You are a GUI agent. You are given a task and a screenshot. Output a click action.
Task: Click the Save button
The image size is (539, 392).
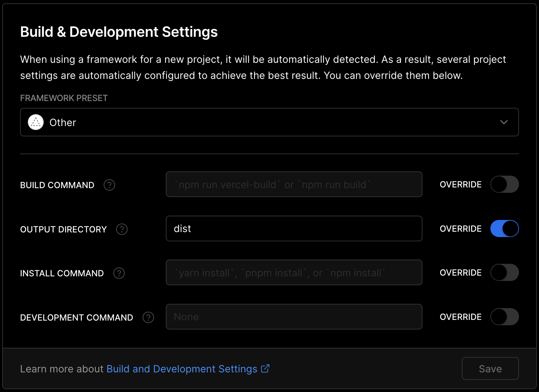click(x=490, y=368)
